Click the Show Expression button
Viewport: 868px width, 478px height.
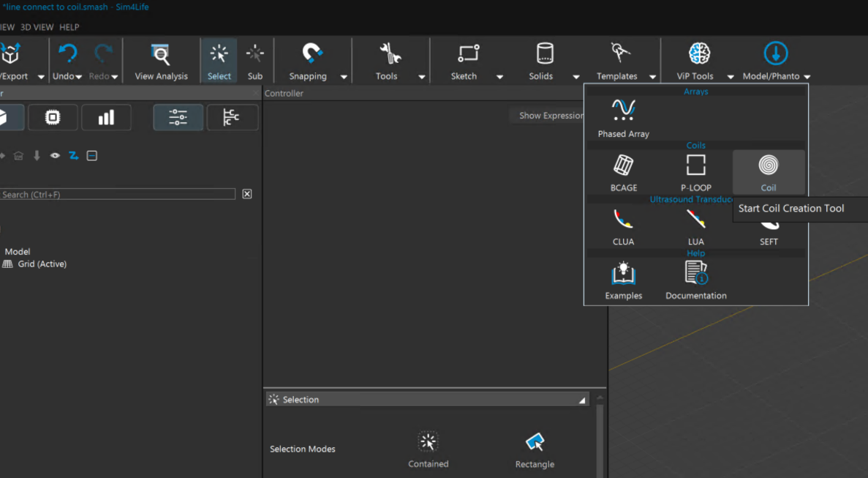(550, 116)
